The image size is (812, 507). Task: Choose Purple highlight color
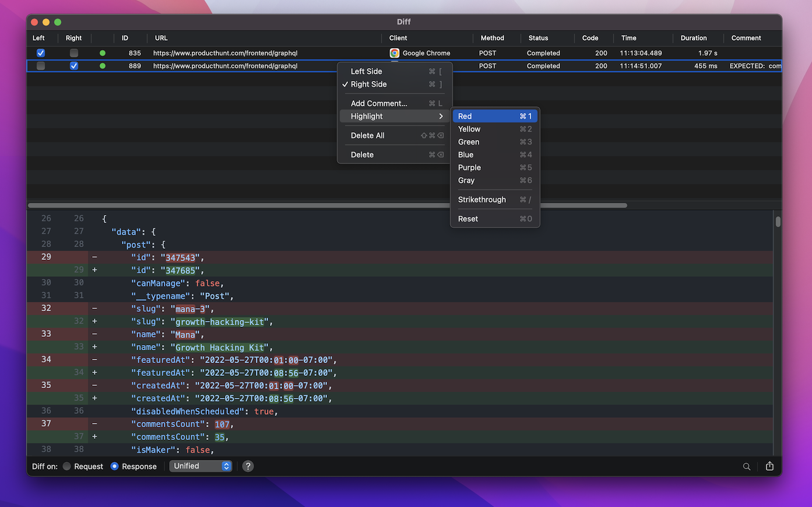(x=495, y=167)
